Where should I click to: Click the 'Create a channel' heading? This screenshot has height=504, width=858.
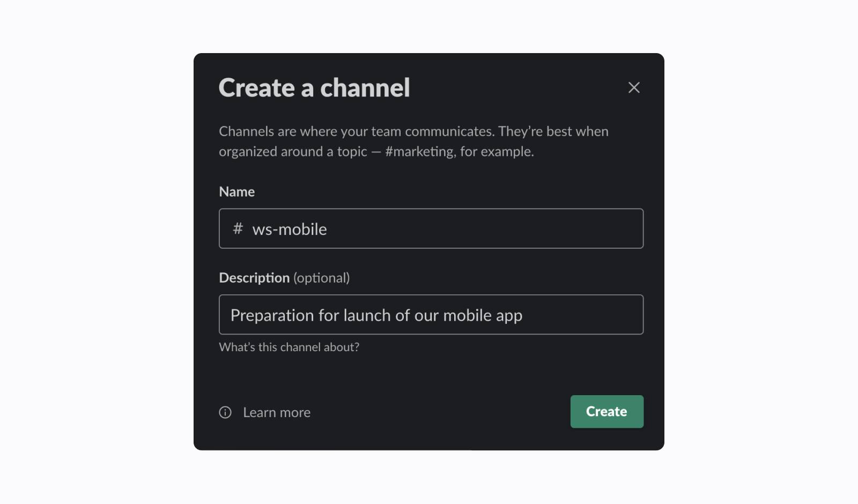314,88
